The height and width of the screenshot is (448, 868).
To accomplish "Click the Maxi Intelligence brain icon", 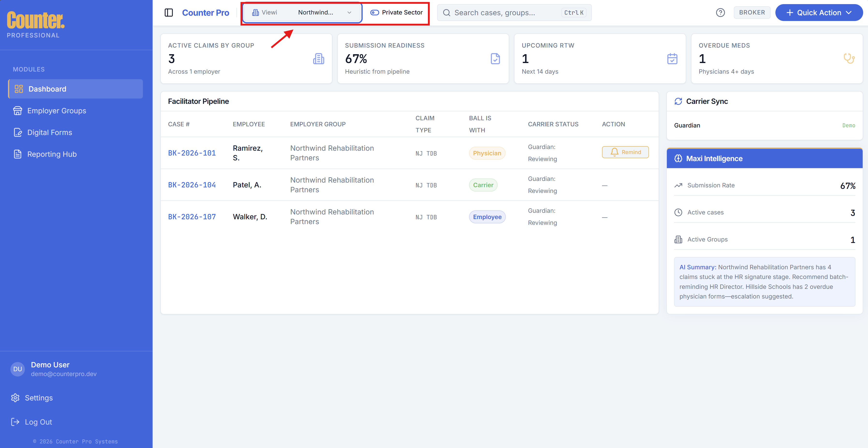I will [x=678, y=158].
